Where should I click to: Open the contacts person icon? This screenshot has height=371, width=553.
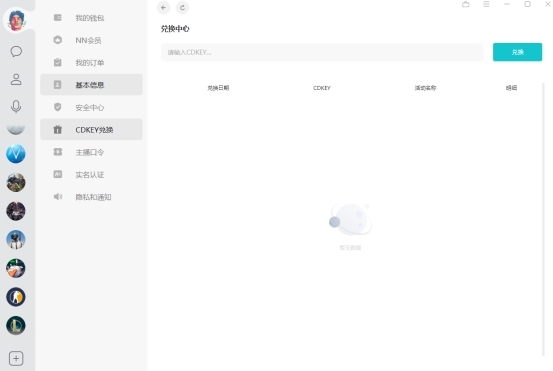click(x=16, y=79)
